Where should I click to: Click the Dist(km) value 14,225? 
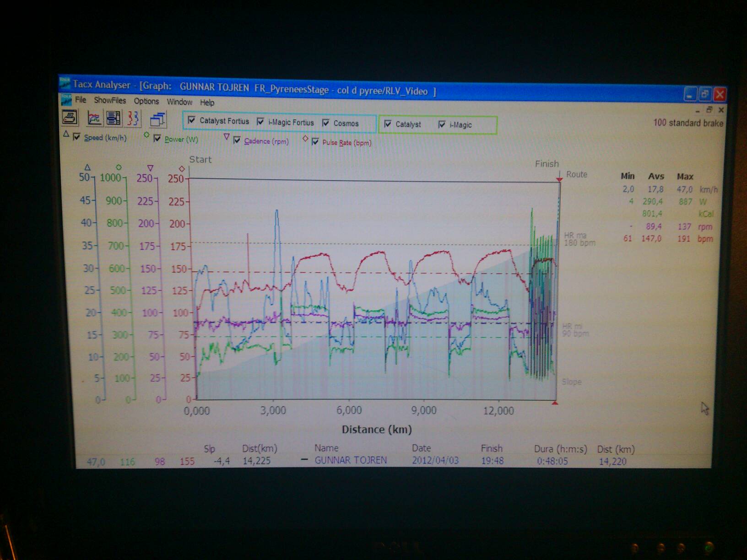tap(256, 461)
